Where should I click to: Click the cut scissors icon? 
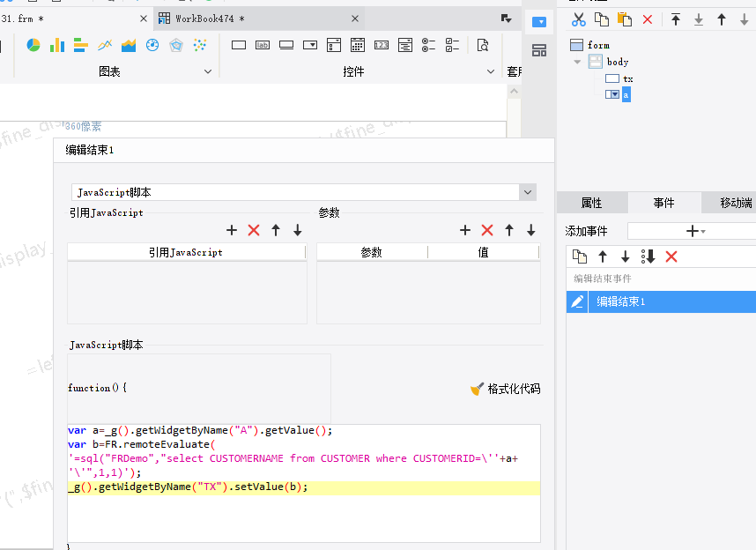click(578, 19)
